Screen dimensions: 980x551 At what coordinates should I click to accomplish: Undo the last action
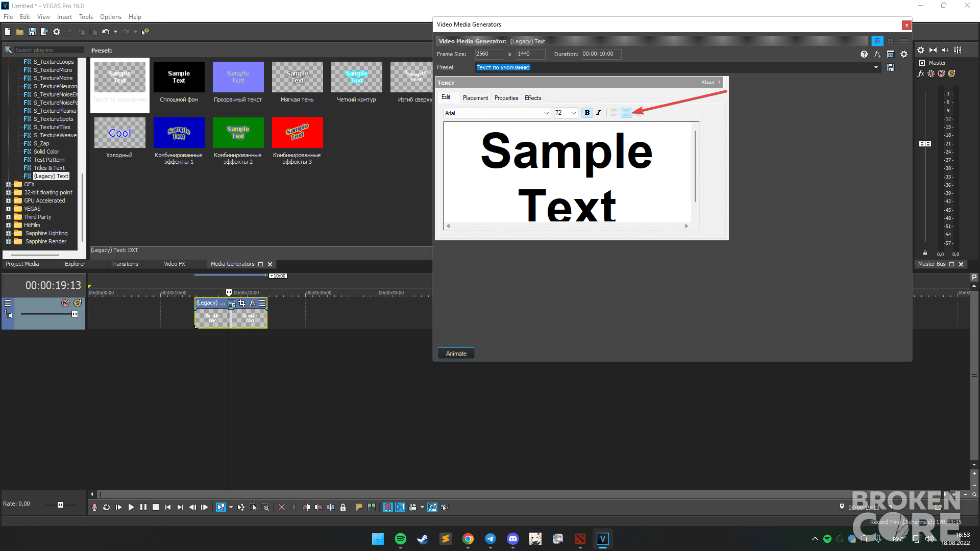click(106, 32)
